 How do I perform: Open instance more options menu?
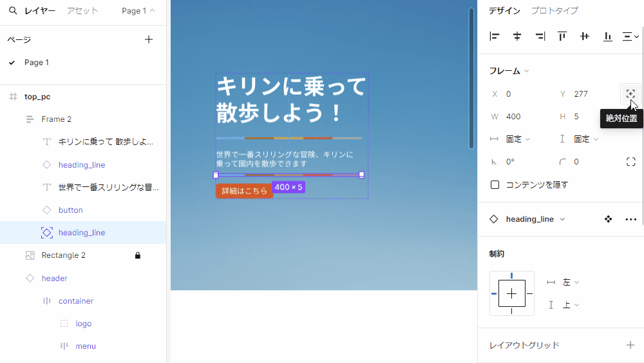tap(631, 219)
